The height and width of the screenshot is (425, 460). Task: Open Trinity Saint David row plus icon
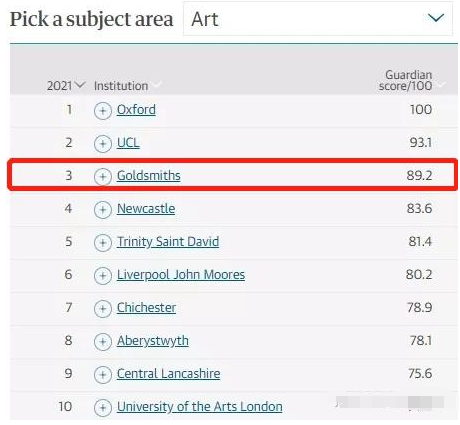point(103,243)
